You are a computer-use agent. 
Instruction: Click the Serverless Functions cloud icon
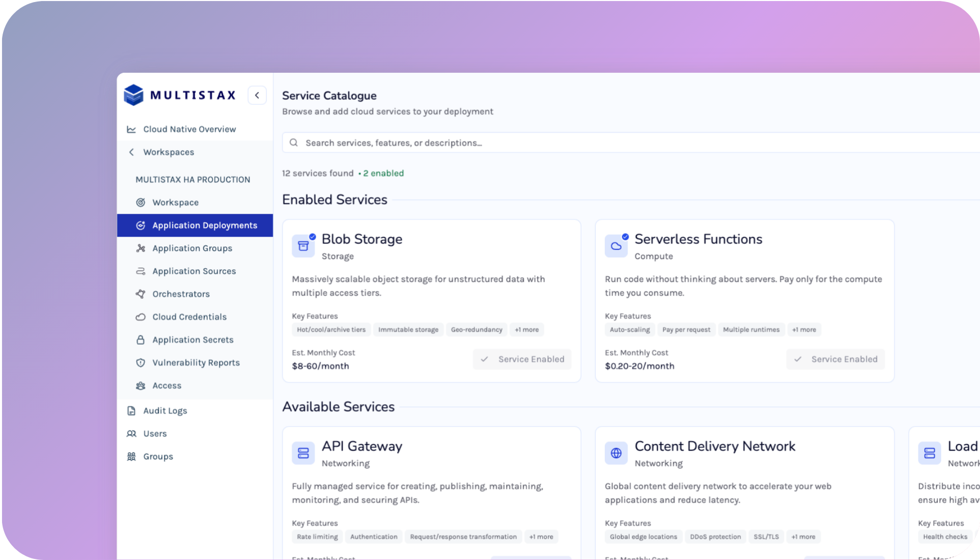click(x=616, y=245)
